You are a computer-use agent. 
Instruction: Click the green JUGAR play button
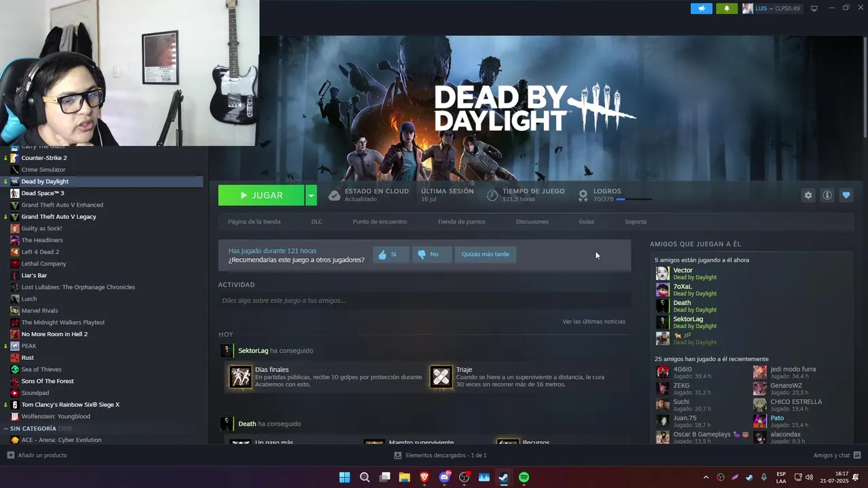[261, 195]
